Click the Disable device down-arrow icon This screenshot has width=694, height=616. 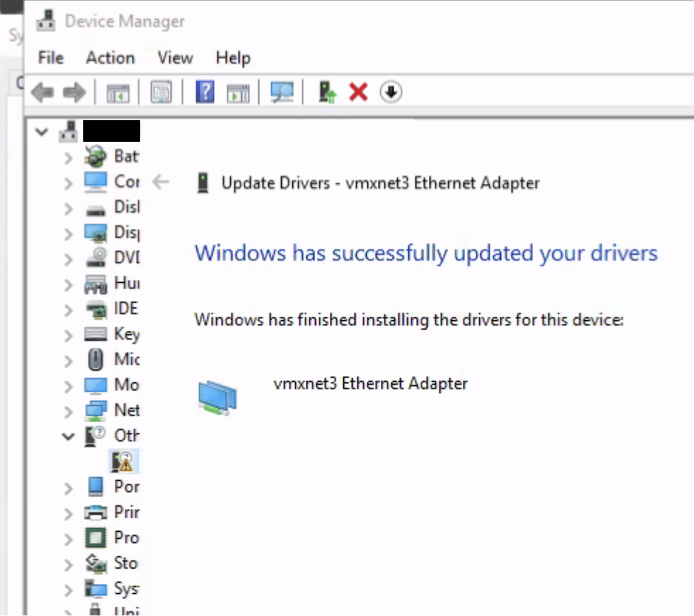391,92
